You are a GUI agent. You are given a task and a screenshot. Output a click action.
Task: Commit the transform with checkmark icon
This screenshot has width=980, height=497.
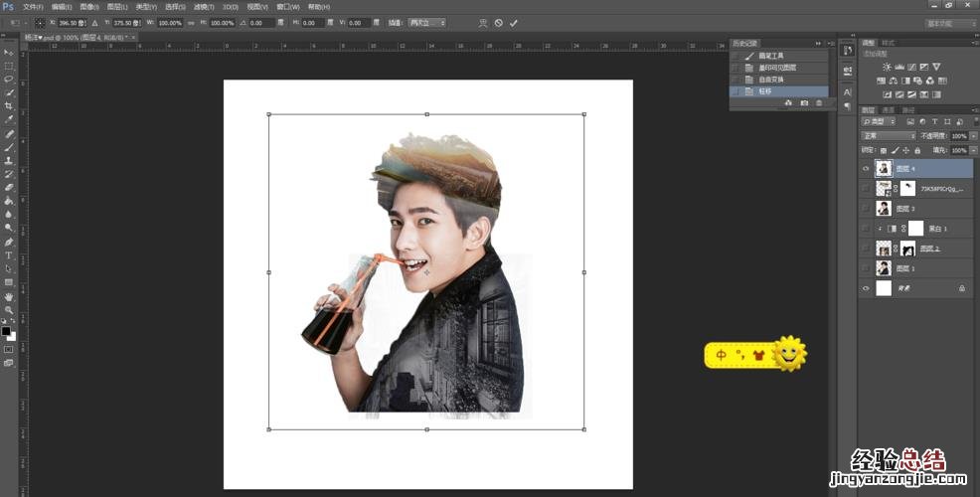click(514, 22)
